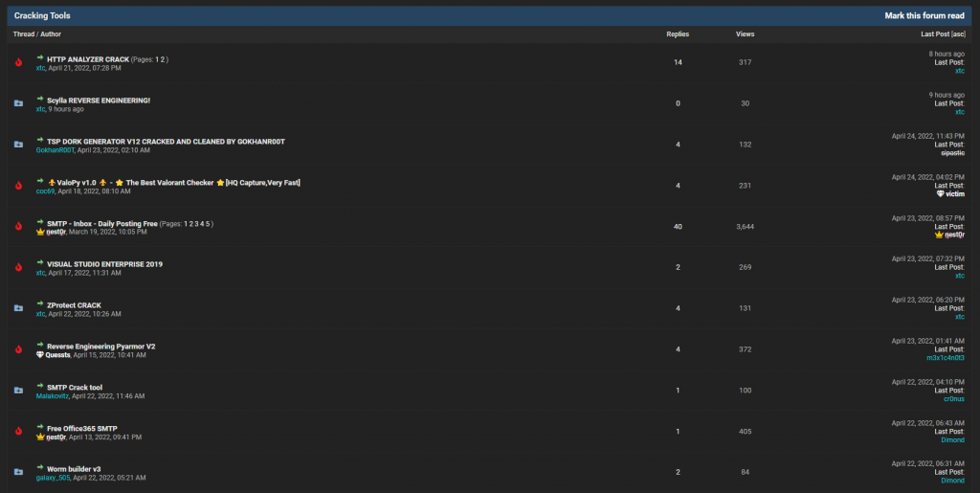Click Mark this forum read

[924, 16]
